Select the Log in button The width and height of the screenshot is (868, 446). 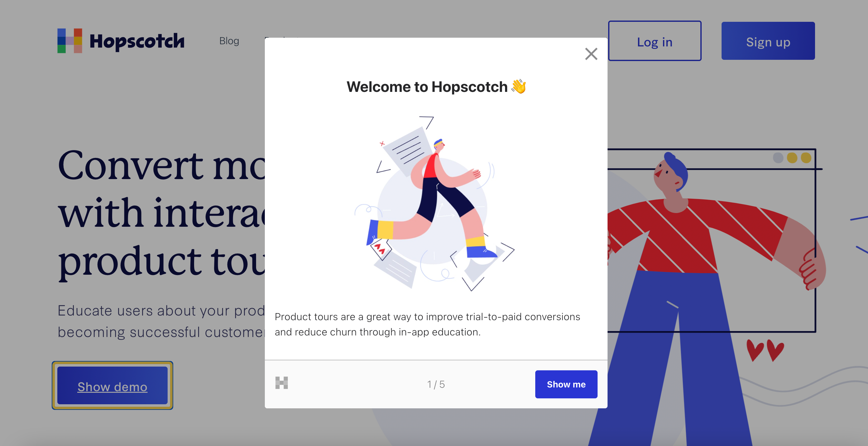pyautogui.click(x=654, y=42)
